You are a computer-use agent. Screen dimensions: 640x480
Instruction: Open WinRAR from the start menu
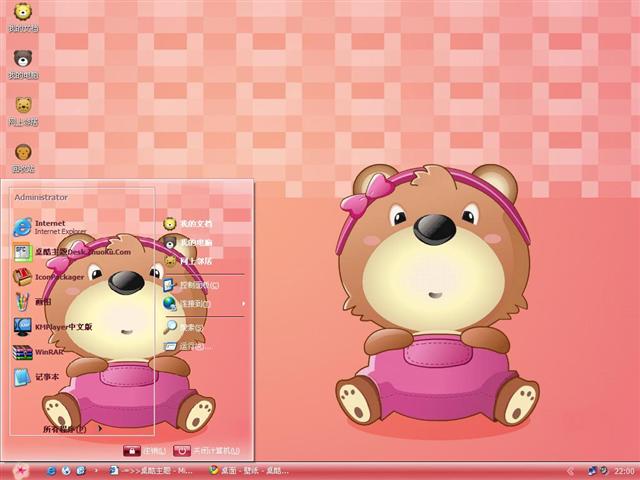38,352
